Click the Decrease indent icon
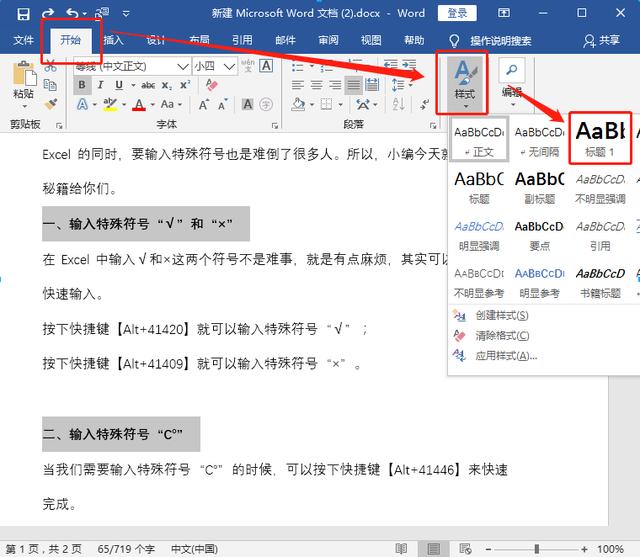 [390, 64]
